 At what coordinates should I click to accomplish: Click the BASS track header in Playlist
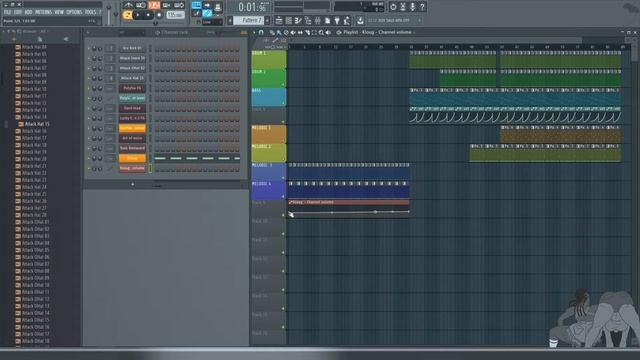269,97
